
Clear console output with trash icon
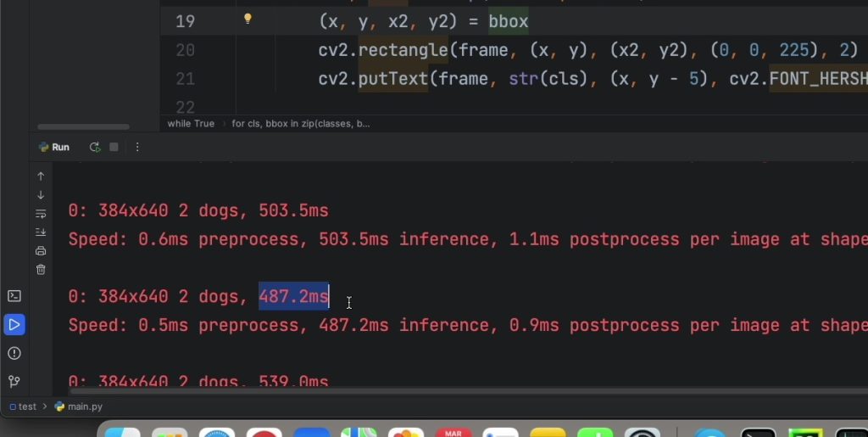(x=41, y=270)
